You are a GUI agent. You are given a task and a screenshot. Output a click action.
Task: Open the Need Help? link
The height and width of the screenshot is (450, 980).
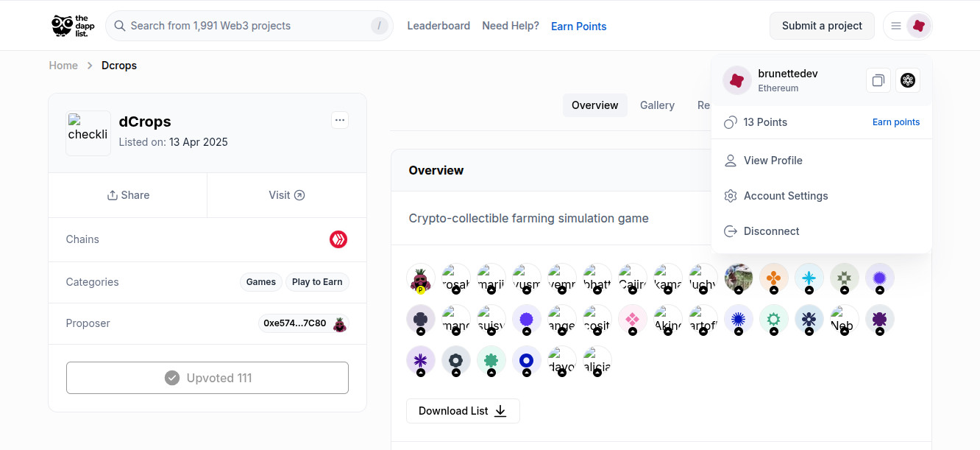[x=511, y=26]
